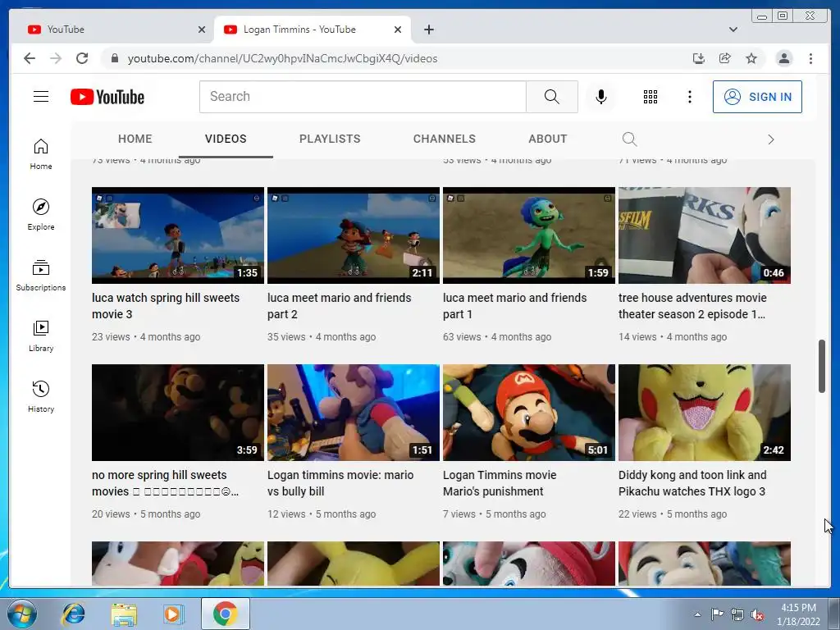Open title luca meet mario and friends part 1
This screenshot has height=630, width=840.
[514, 306]
